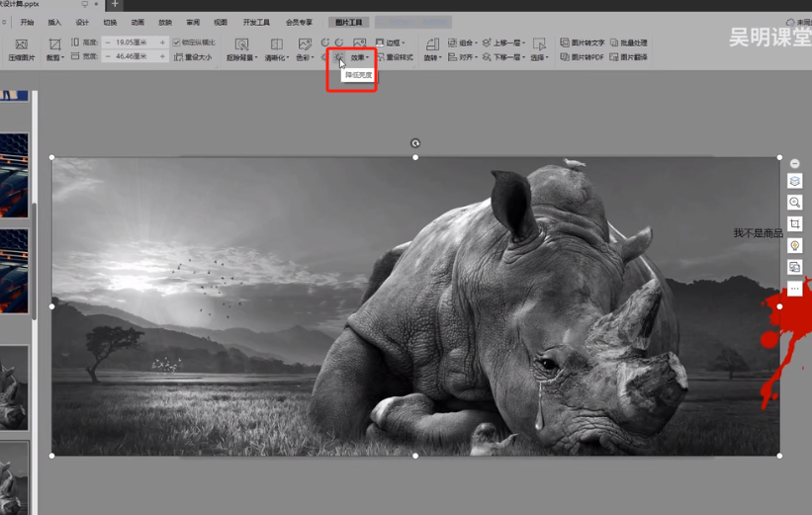Click the decrease contrast icon
The height and width of the screenshot is (515, 812).
[338, 43]
